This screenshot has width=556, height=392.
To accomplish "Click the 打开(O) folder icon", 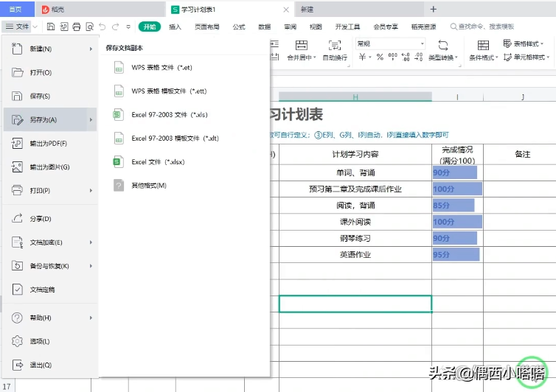I will [x=17, y=72].
